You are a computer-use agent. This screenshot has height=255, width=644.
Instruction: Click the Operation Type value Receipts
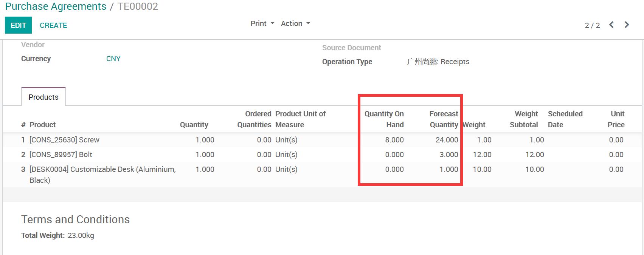[438, 62]
